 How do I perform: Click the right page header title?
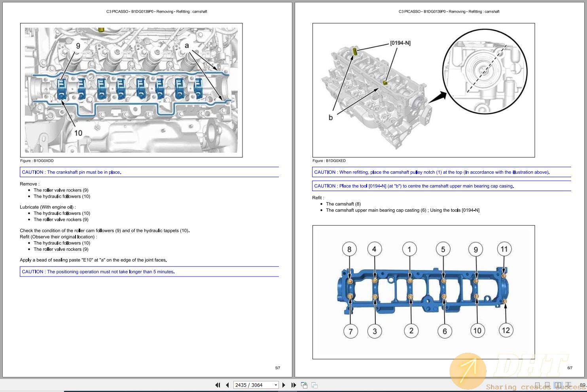(449, 11)
